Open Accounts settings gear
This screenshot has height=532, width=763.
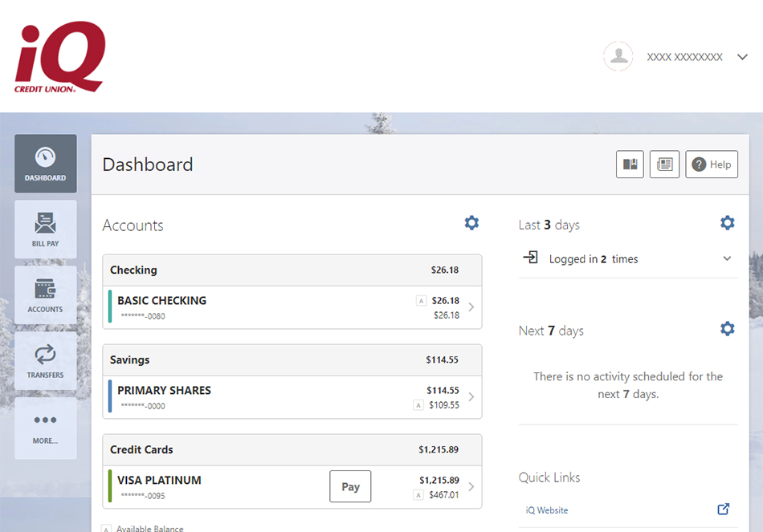[471, 223]
